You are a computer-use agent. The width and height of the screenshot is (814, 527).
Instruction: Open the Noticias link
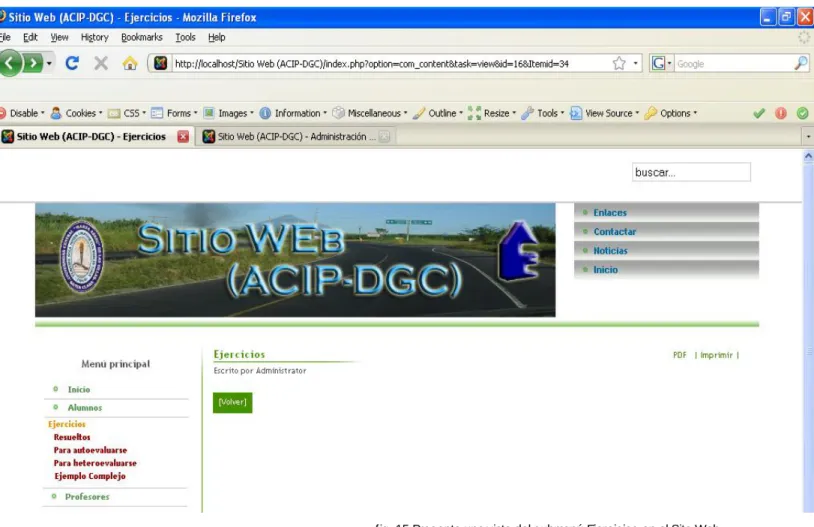(610, 251)
